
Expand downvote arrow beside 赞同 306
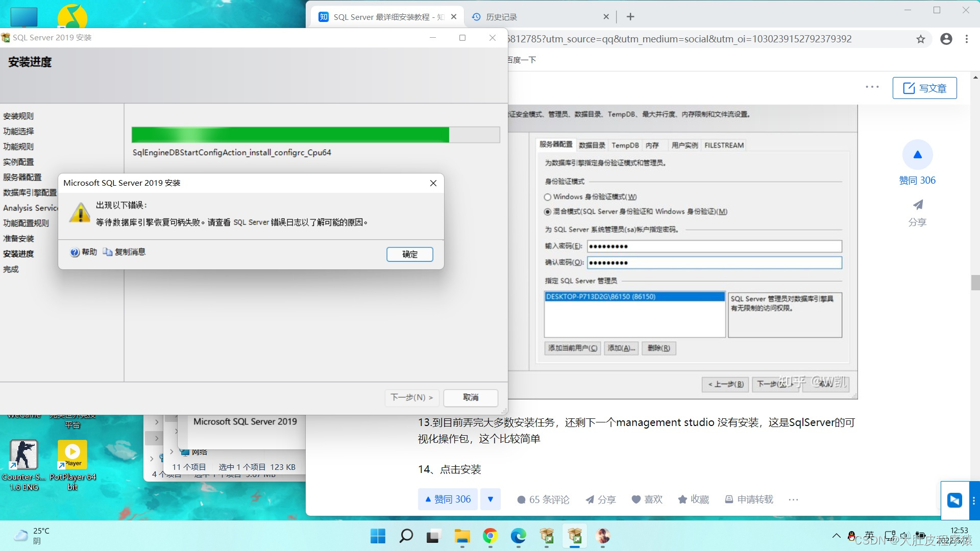click(x=490, y=499)
